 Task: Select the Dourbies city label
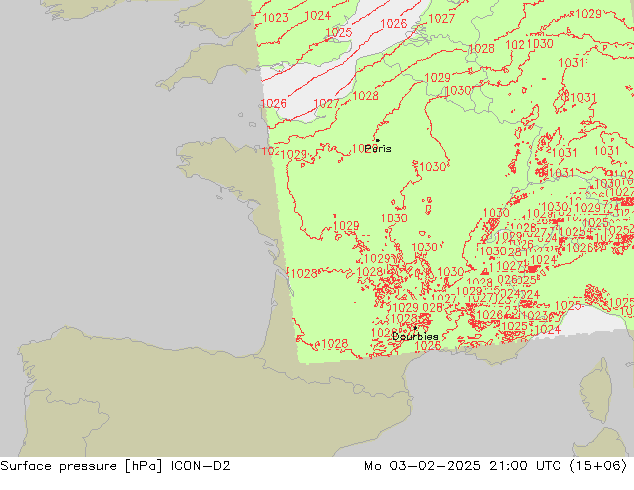415,336
